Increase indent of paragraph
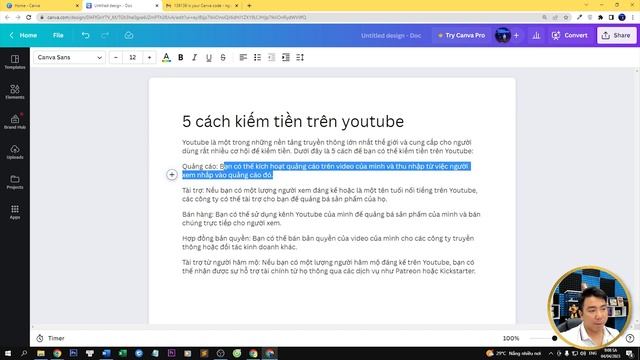This screenshot has height=360, width=640. click(x=286, y=58)
